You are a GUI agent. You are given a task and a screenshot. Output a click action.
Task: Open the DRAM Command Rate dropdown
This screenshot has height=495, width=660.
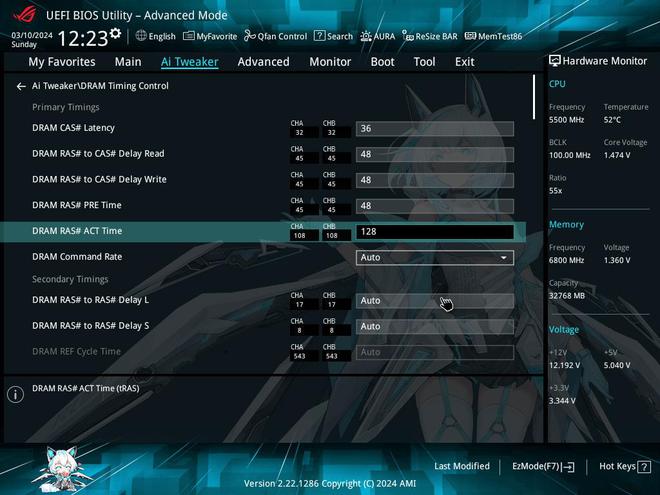point(435,258)
